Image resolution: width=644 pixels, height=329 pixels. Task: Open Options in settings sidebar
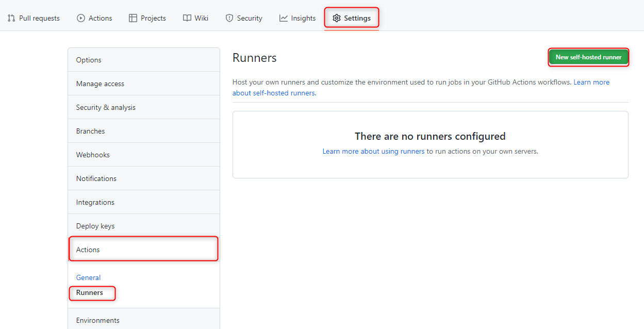pyautogui.click(x=144, y=60)
